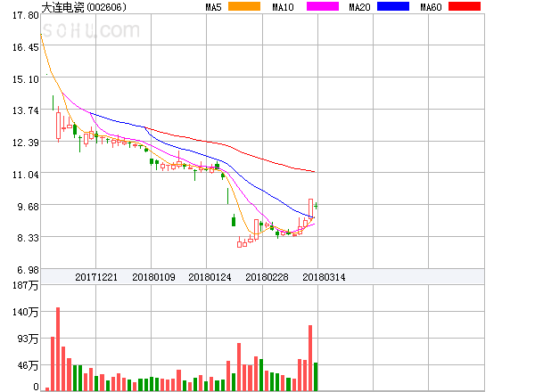This screenshot has width=535, height=392.
Task: Click the last green volume bar on the right
Action: 316,377
